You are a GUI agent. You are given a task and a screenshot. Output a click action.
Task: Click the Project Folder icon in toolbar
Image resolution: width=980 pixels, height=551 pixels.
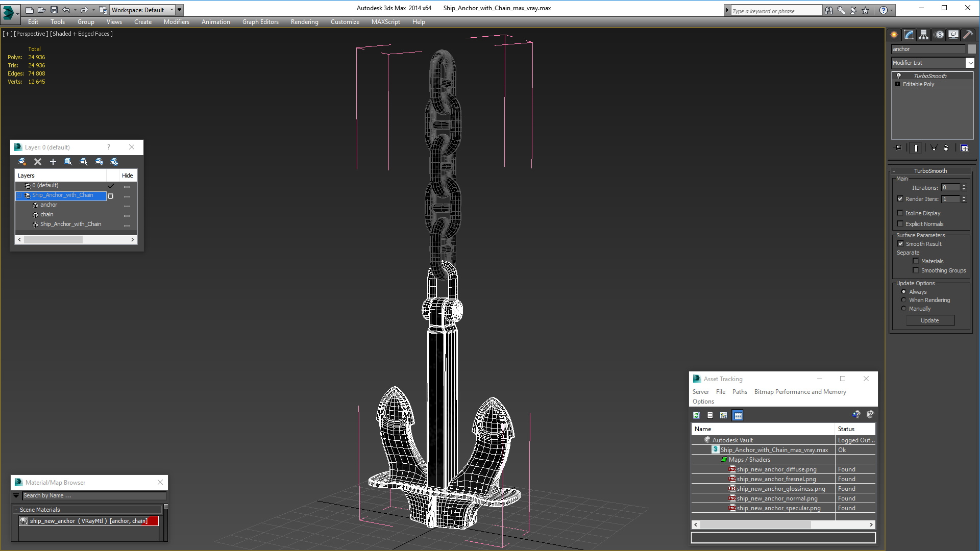(103, 10)
